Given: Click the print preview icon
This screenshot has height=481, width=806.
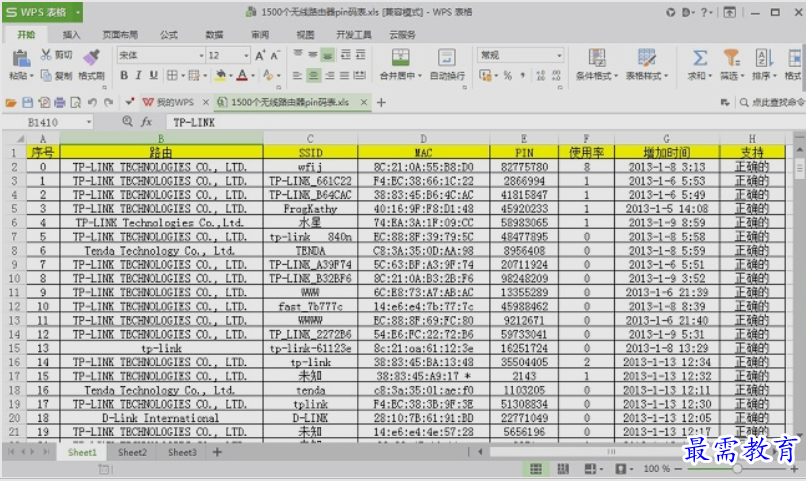Looking at the screenshot, I should tap(76, 103).
